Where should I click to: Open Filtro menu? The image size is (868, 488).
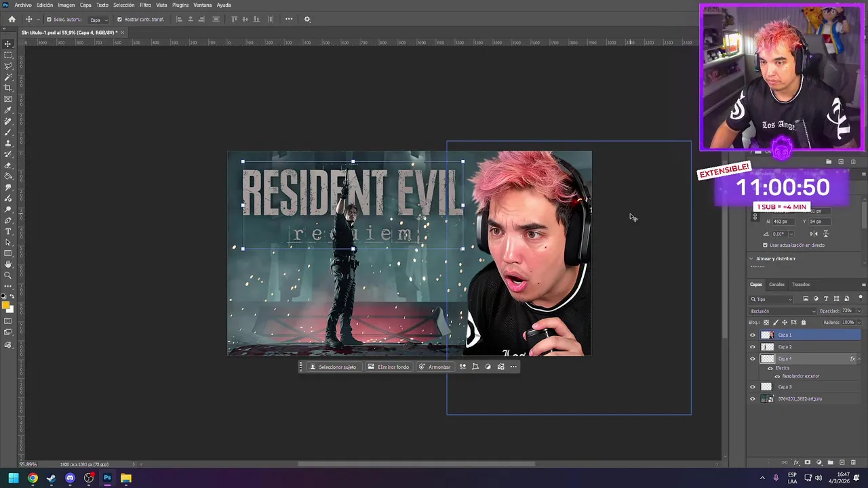click(x=145, y=5)
